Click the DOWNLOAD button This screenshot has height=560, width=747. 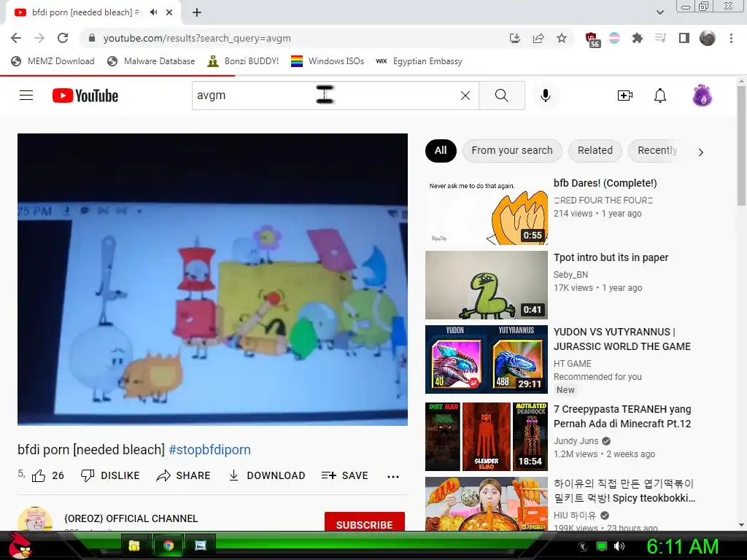click(267, 475)
